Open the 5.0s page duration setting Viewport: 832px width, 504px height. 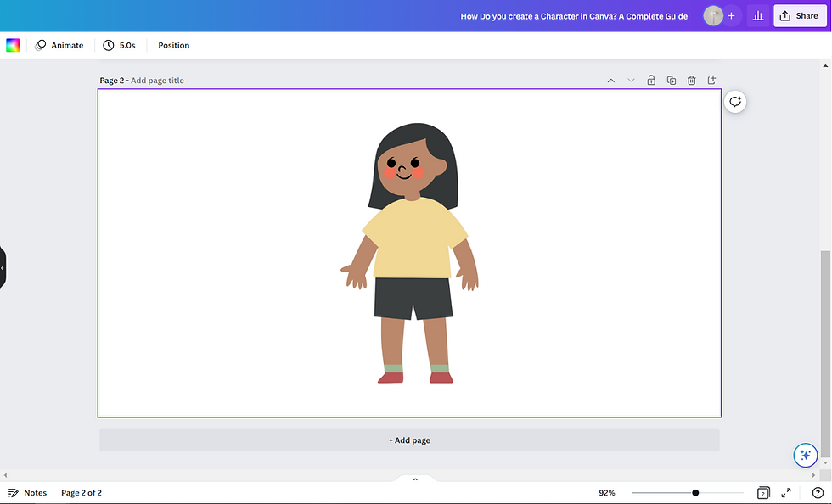coord(119,45)
